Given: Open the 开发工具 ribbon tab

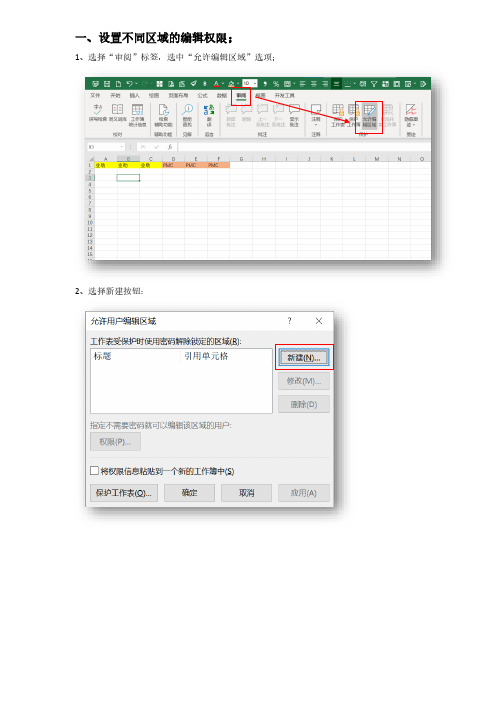Looking at the screenshot, I should click(284, 95).
